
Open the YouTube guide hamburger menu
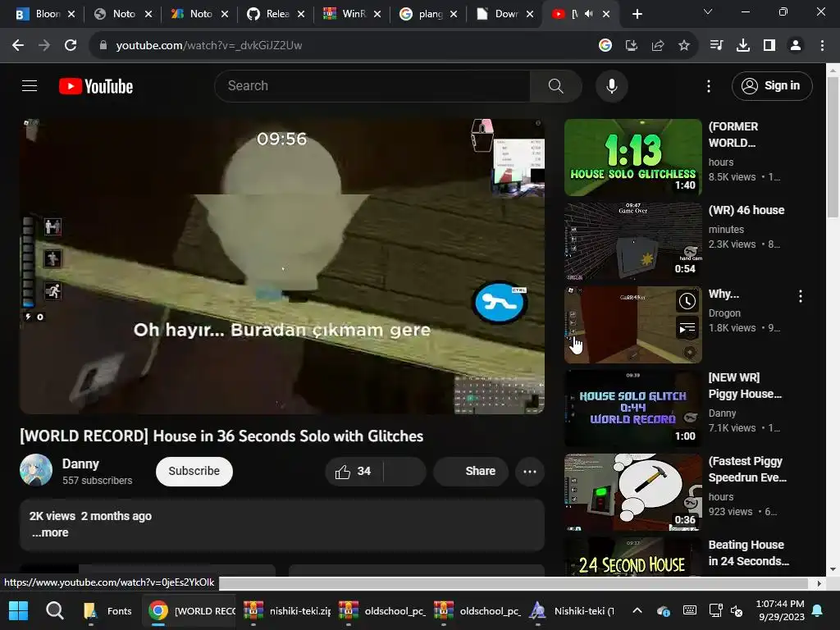tap(30, 85)
